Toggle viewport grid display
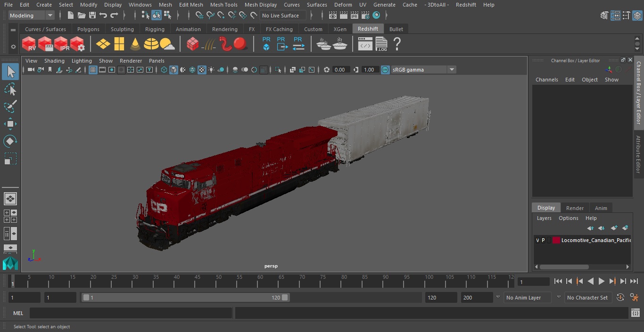Screen dimensions: 644x332 click(93, 70)
